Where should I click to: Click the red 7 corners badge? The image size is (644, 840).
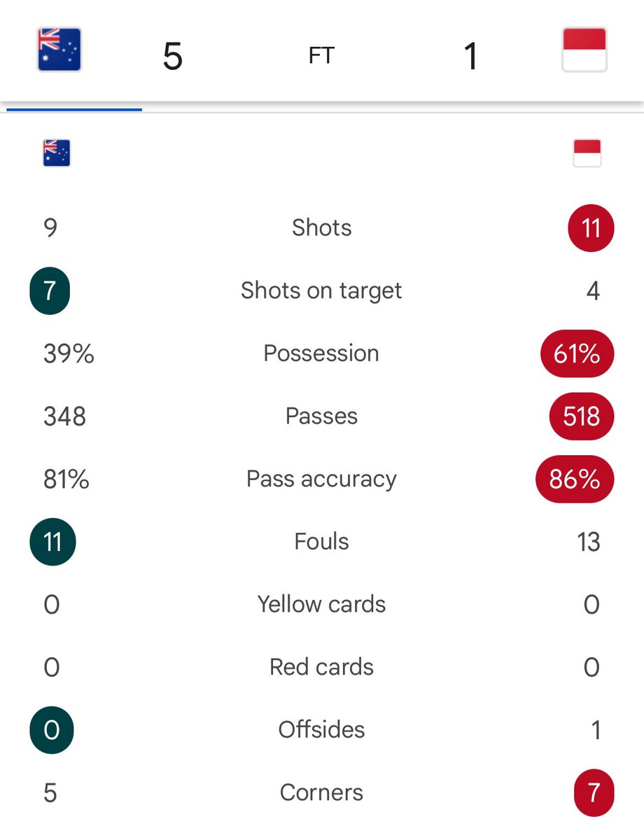point(594,793)
